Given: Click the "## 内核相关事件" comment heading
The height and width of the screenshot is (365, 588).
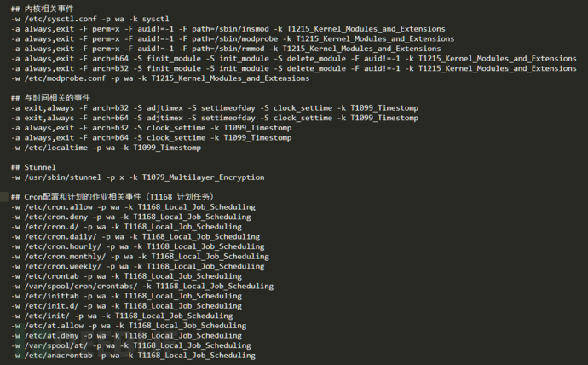Looking at the screenshot, I should point(43,9).
